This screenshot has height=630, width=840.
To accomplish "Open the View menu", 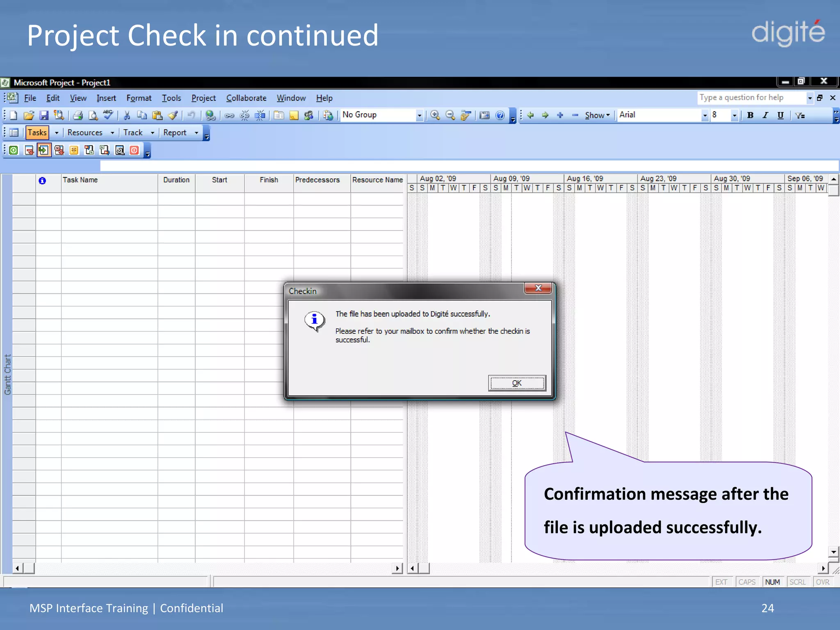I will (x=78, y=98).
